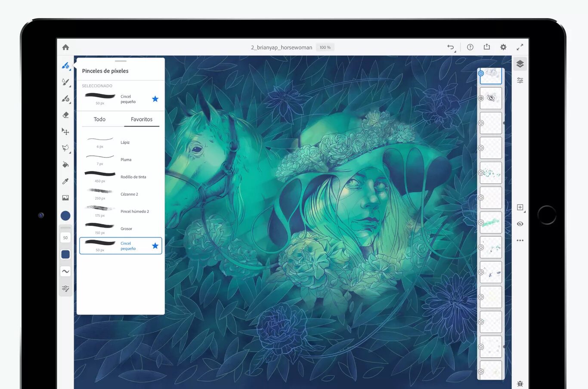The width and height of the screenshot is (588, 389).
Task: Select Pincel húmedo 2 brush
Action: [x=121, y=211]
